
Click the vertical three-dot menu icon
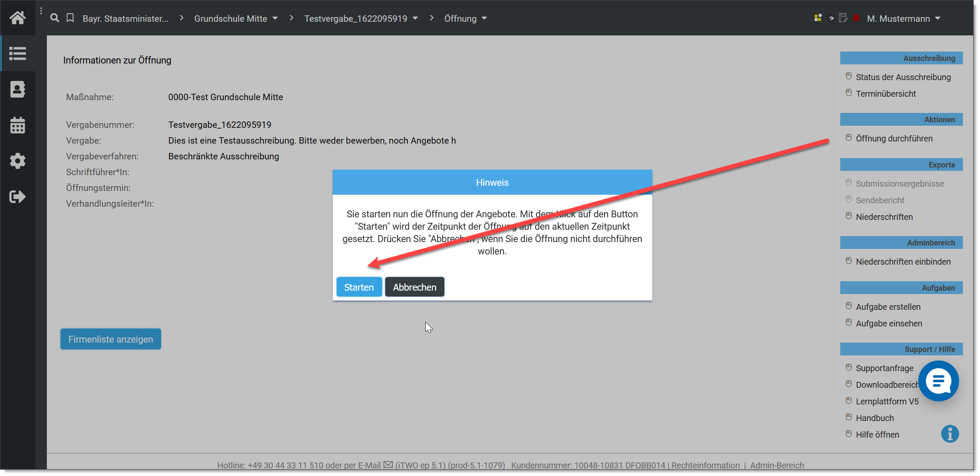(41, 12)
